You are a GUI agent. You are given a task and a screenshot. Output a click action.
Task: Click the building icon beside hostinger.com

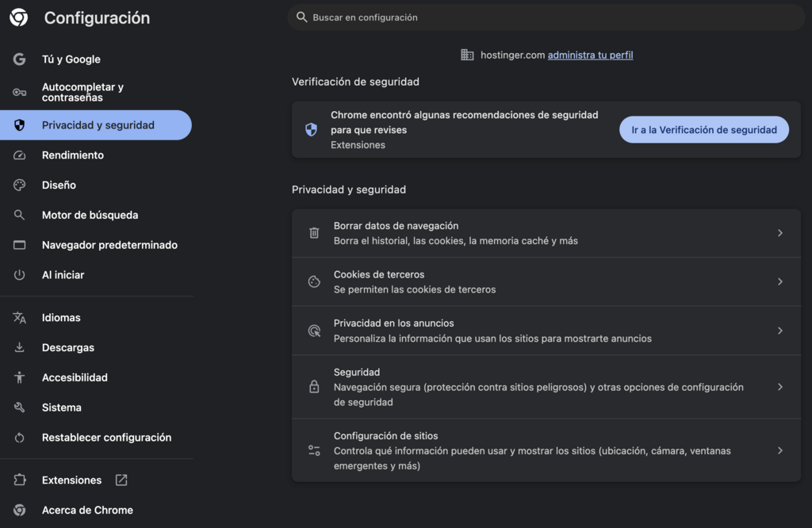pos(467,55)
